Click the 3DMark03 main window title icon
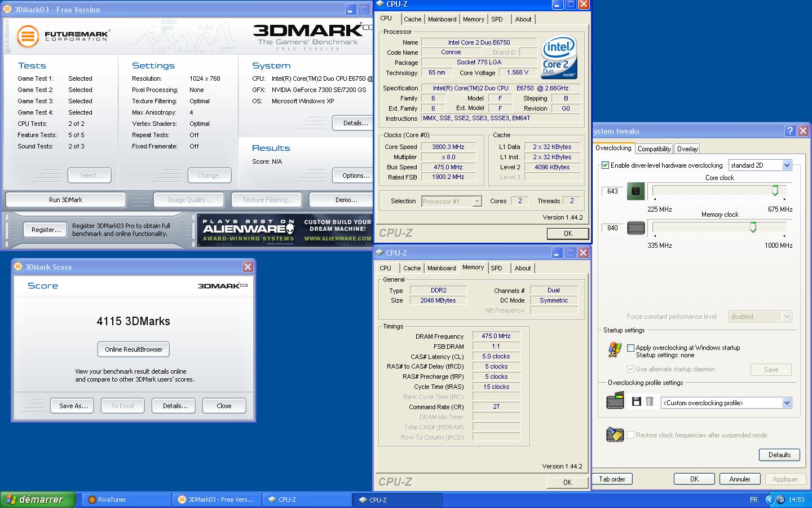The height and width of the screenshot is (508, 812). coord(7,9)
